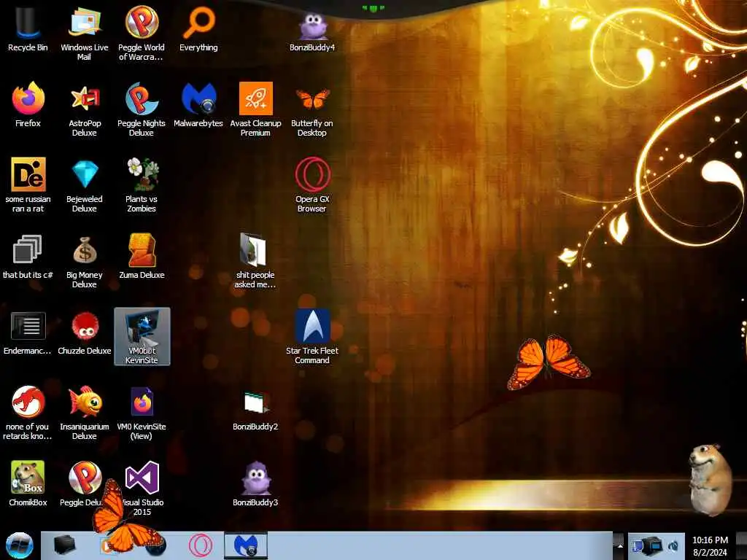Viewport: 747px width, 560px height.
Task: Select the Malwarebytes desktop icon
Action: (198, 104)
